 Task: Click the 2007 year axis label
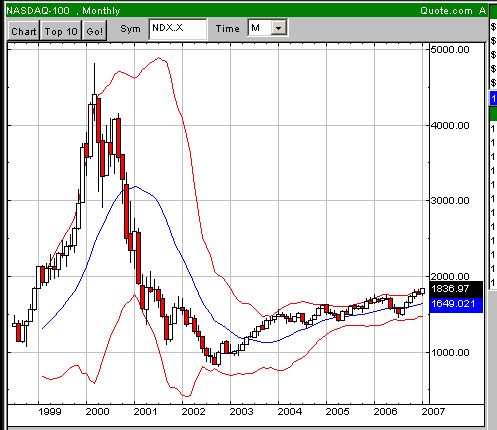[433, 412]
